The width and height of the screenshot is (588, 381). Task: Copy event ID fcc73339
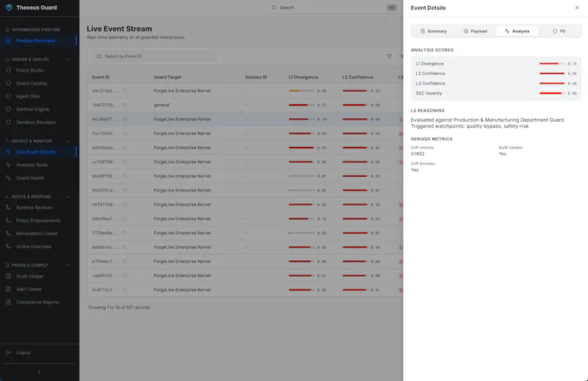tap(125, 134)
